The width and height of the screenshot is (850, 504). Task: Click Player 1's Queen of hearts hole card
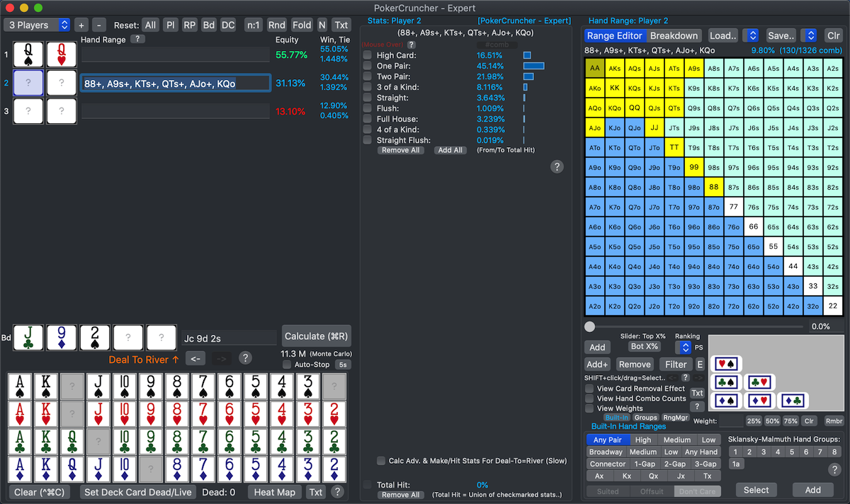click(x=62, y=55)
